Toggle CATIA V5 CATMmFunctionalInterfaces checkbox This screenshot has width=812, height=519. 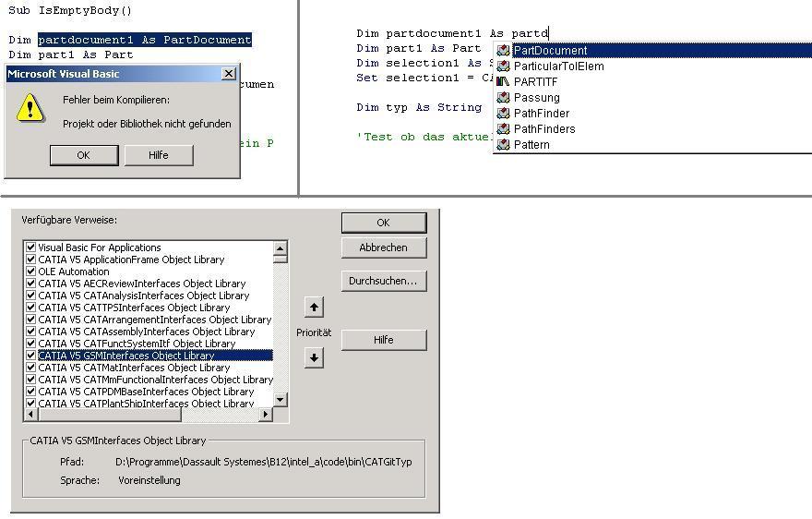coord(31,379)
